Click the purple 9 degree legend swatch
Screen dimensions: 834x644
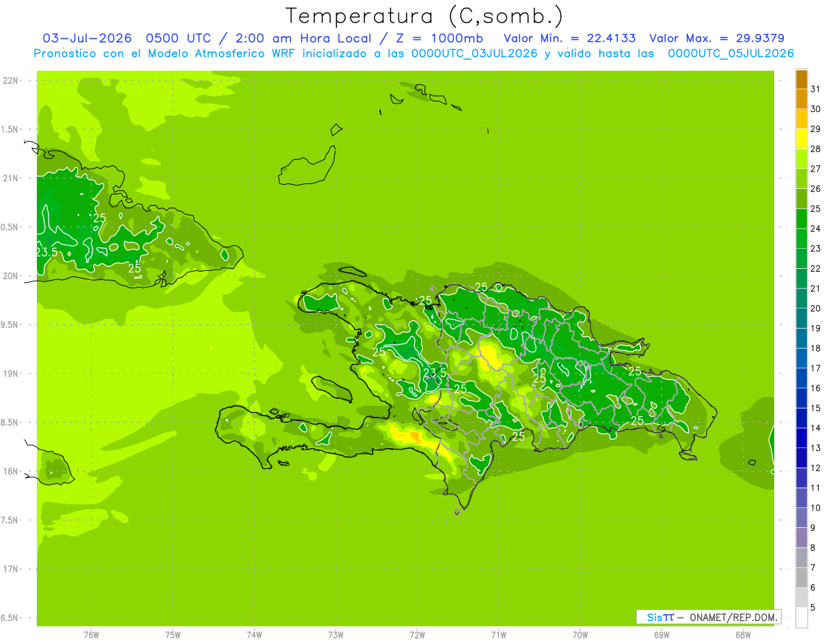point(801,518)
